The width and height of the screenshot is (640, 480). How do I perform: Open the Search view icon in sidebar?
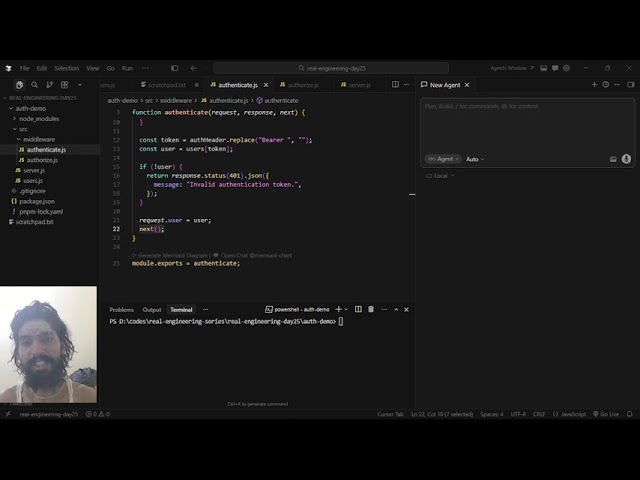(x=34, y=85)
